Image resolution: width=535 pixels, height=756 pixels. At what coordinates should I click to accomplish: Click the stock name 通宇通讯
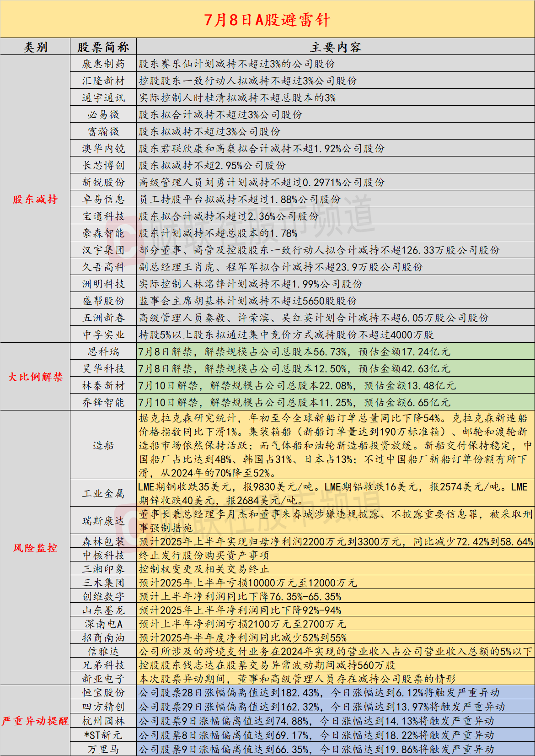(x=103, y=98)
